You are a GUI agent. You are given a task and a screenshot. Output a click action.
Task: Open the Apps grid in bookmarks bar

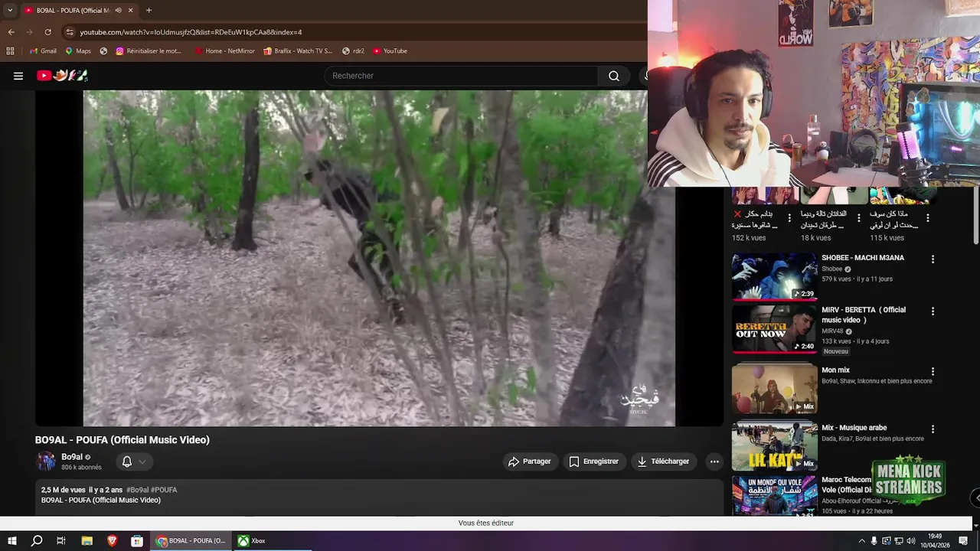click(10, 51)
